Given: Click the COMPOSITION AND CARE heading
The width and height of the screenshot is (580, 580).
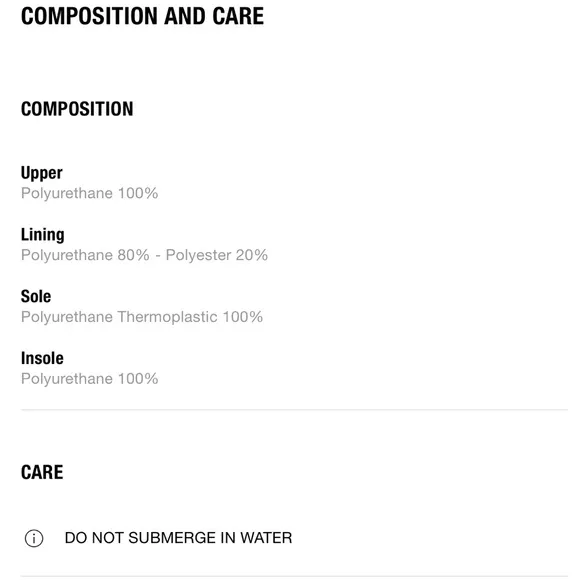Looking at the screenshot, I should click(x=142, y=16).
